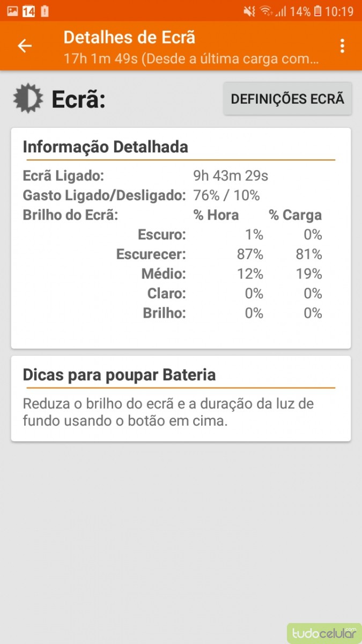This screenshot has width=362, height=644.
Task: Select the Informação Detalhada card heading
Action: click(x=106, y=147)
